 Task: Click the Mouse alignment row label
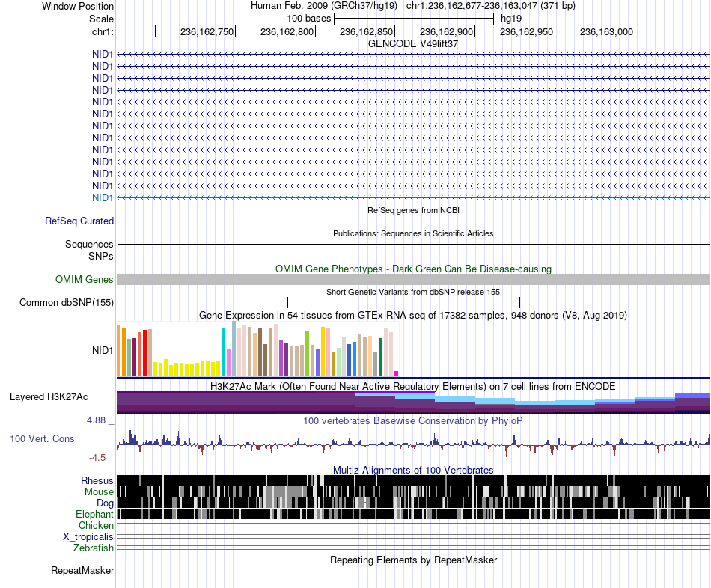point(99,492)
